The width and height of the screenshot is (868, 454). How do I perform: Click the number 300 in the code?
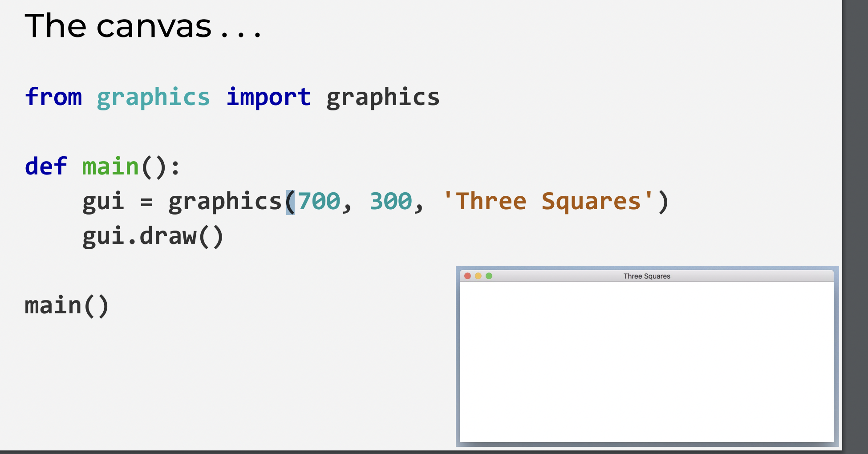391,201
